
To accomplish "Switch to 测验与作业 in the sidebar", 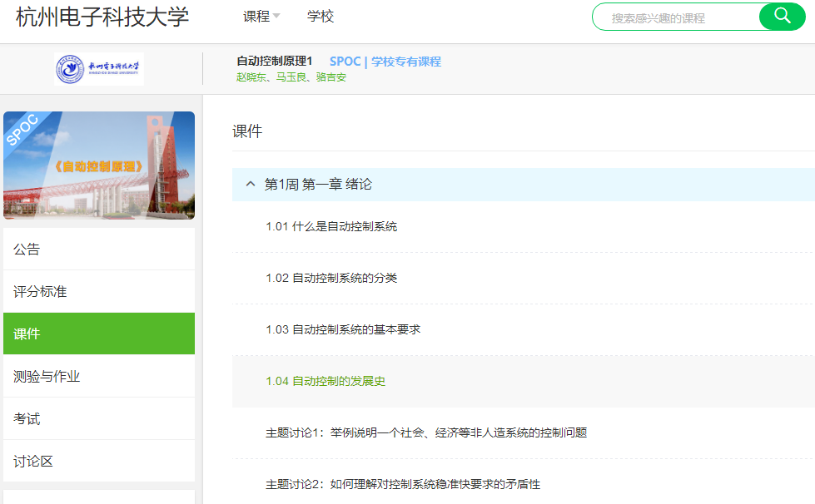I will [x=99, y=376].
